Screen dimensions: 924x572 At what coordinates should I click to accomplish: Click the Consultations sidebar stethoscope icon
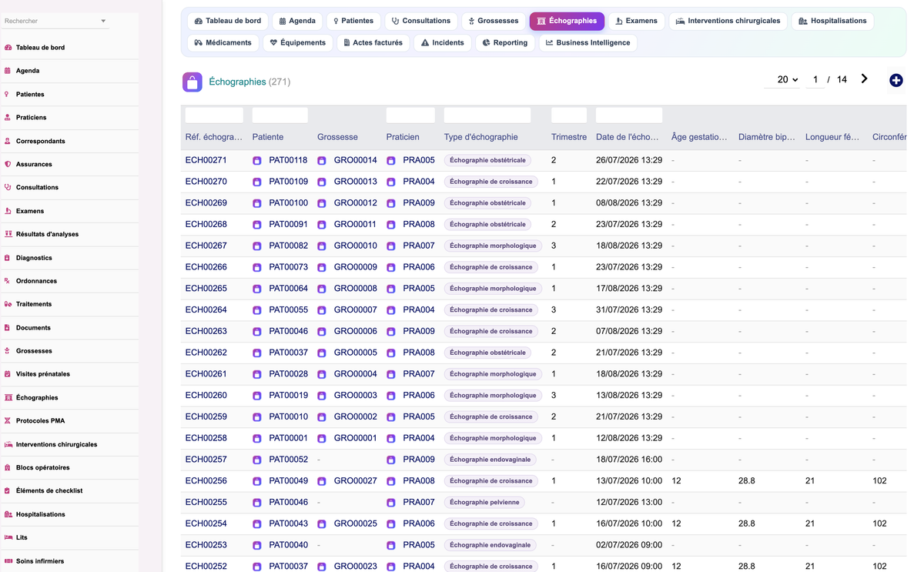pyautogui.click(x=8, y=187)
